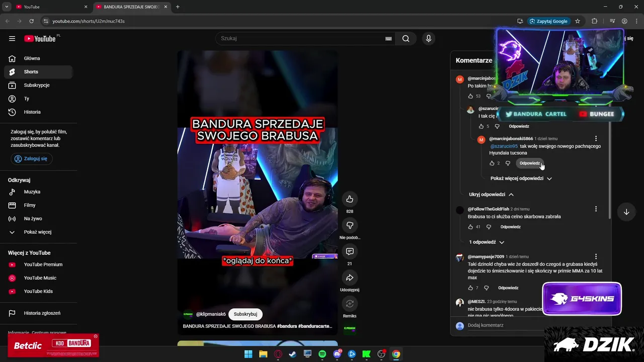The height and width of the screenshot is (362, 644).
Task: Open the YouTube hamburger guide menu
Action: click(12, 39)
